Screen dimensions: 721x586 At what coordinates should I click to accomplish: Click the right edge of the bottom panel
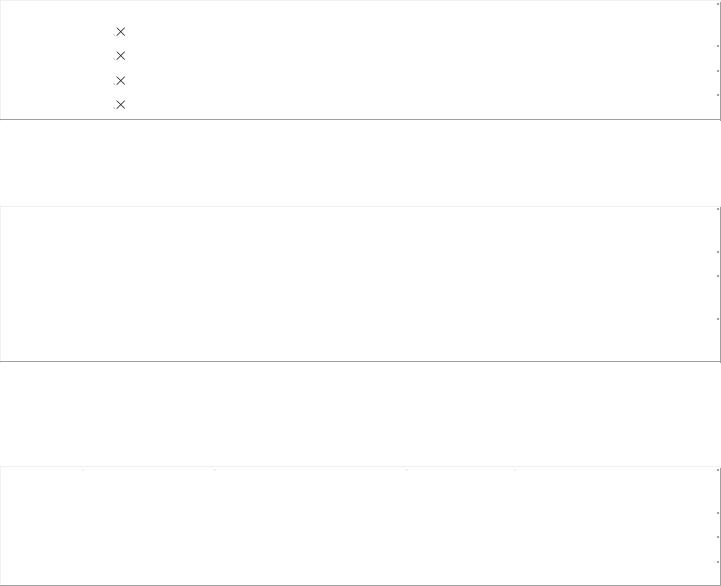pos(720,526)
